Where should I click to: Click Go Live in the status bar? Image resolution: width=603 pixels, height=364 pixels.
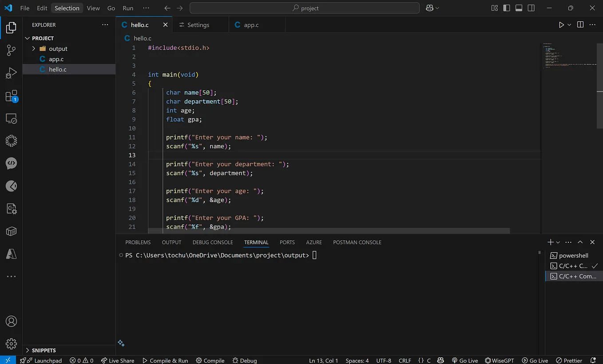[465, 360]
